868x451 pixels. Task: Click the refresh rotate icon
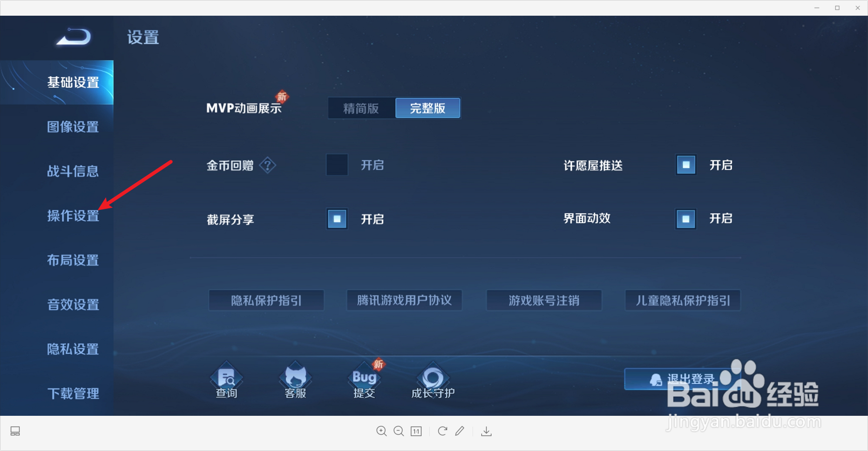coord(442,431)
